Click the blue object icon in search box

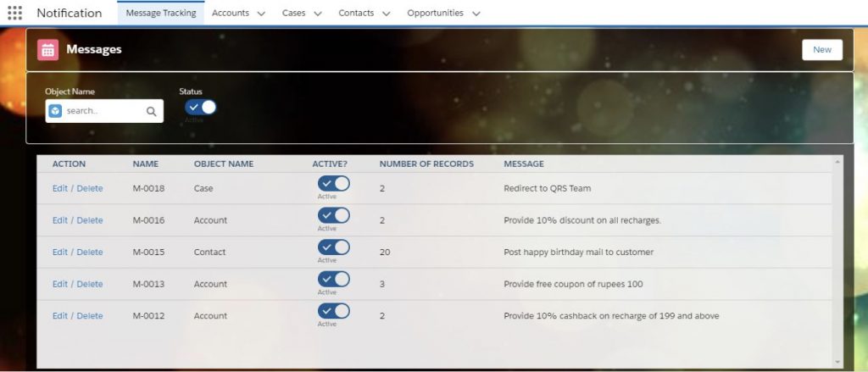[55, 111]
